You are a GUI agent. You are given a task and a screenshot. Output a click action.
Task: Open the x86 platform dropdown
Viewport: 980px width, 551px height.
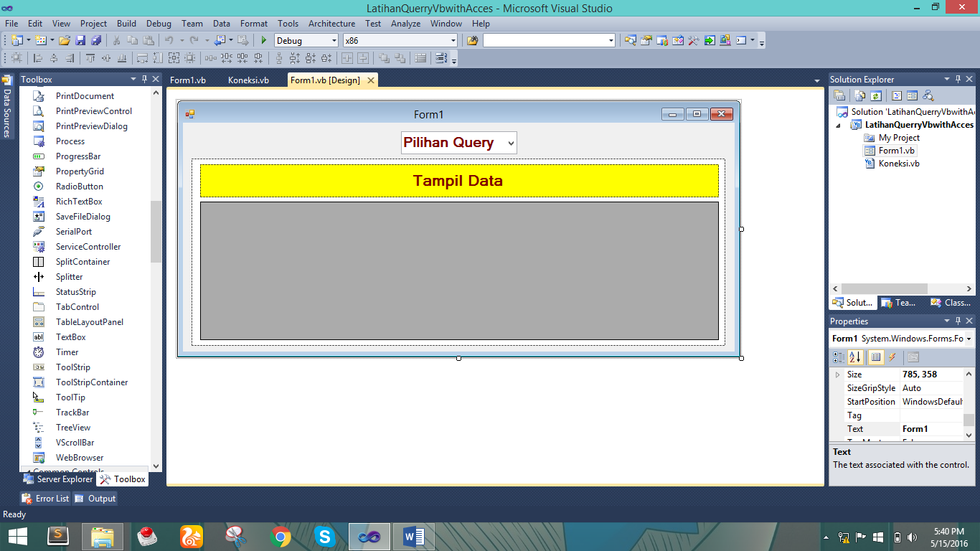click(453, 41)
